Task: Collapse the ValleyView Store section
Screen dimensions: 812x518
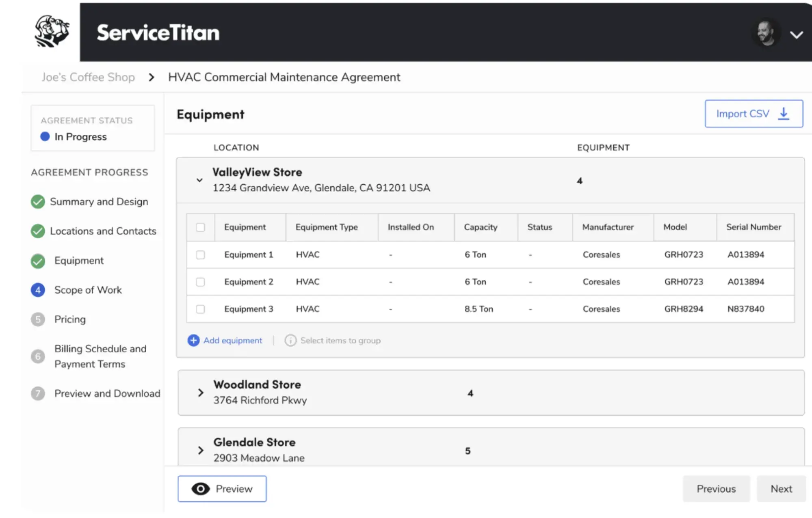Action: (199, 179)
